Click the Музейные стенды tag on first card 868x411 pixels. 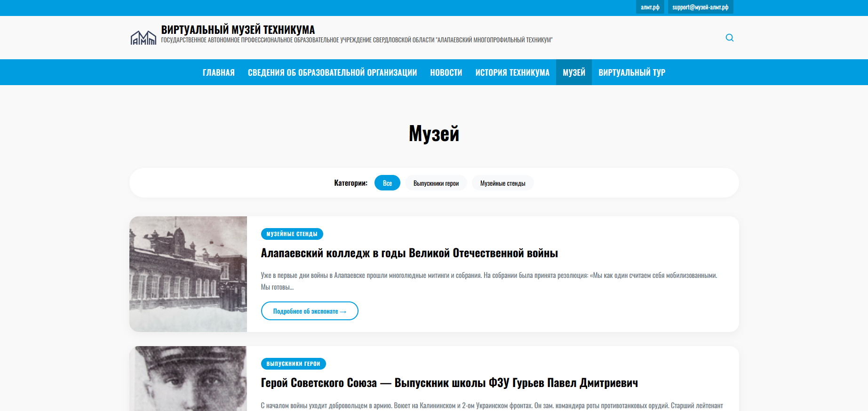pyautogui.click(x=292, y=234)
